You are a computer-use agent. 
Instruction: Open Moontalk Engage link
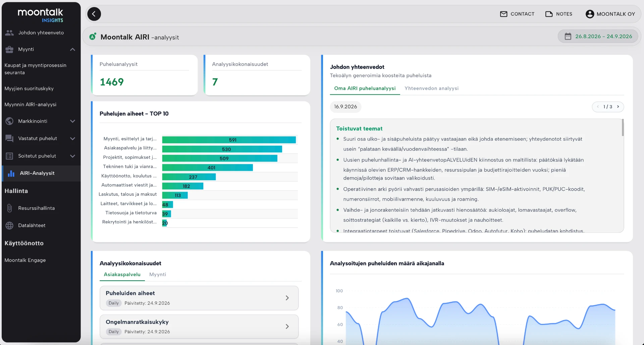(x=25, y=260)
